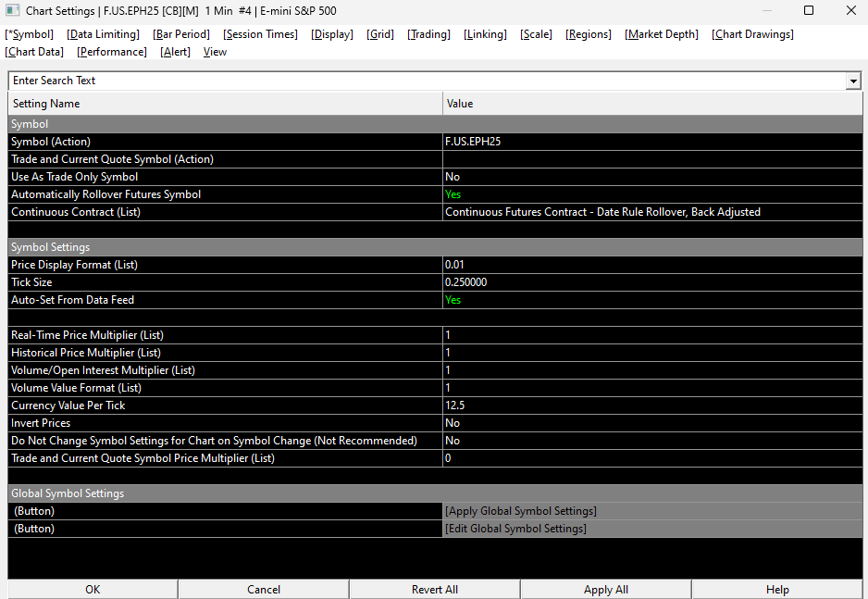This screenshot has width=868, height=599.
Task: Click the Cancel button
Action: 264,590
